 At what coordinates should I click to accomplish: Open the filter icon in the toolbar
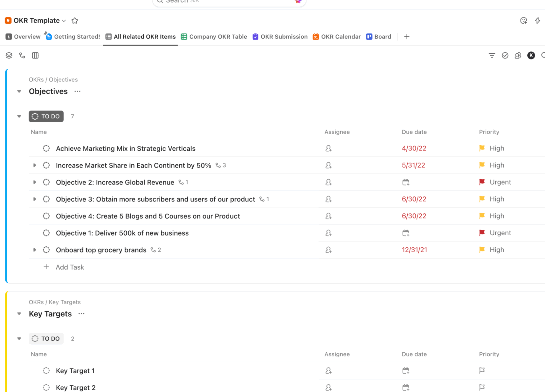(x=492, y=55)
